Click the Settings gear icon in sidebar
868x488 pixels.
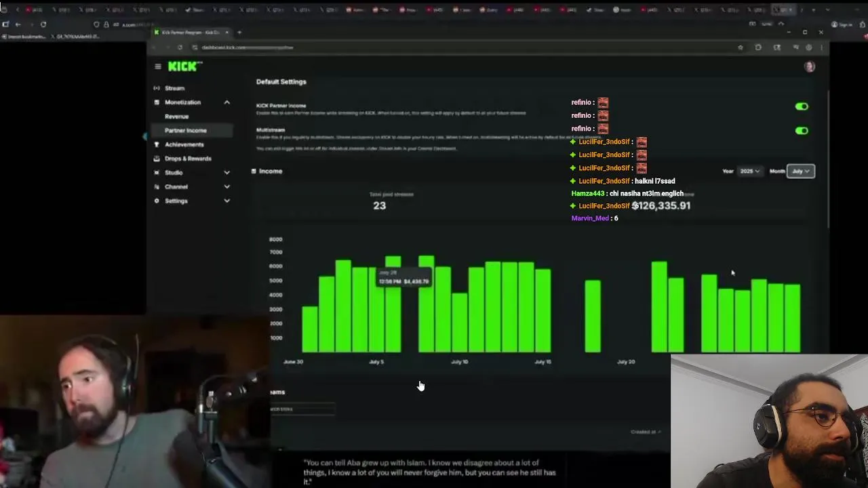click(157, 201)
